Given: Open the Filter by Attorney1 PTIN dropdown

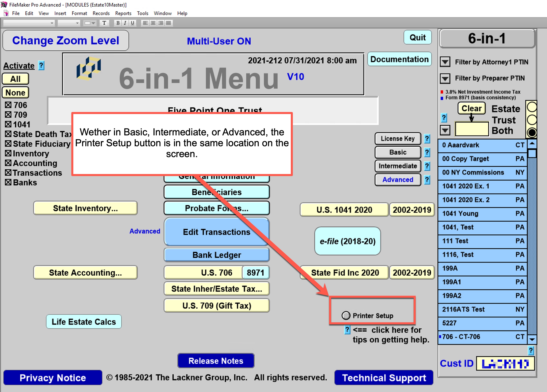Looking at the screenshot, I should point(445,62).
